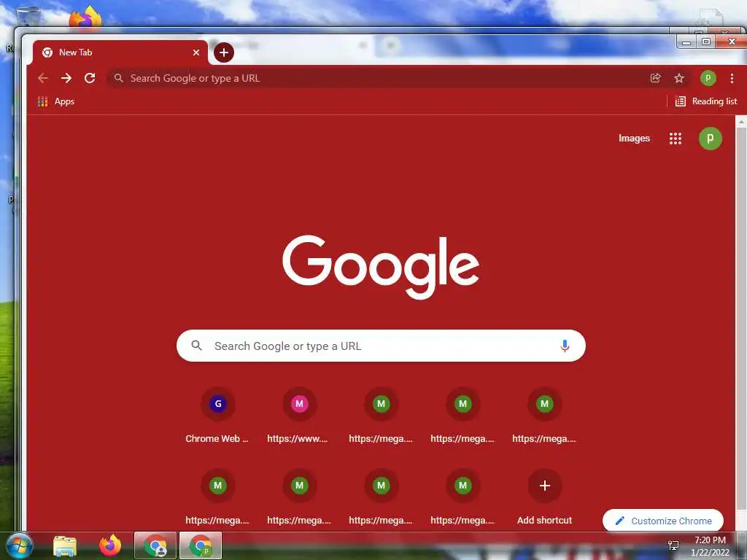Viewport: 747px width, 560px height.
Task: Click the Add shortcut tile
Action: pyautogui.click(x=544, y=497)
